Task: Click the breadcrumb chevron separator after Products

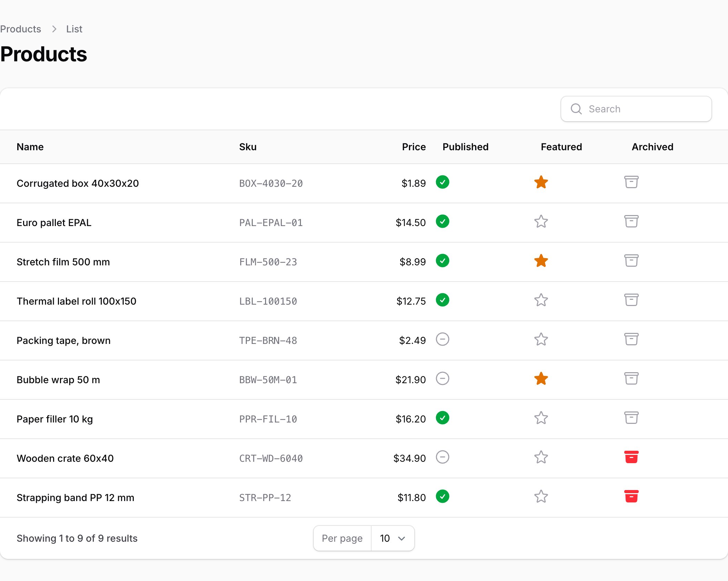Action: click(x=54, y=29)
